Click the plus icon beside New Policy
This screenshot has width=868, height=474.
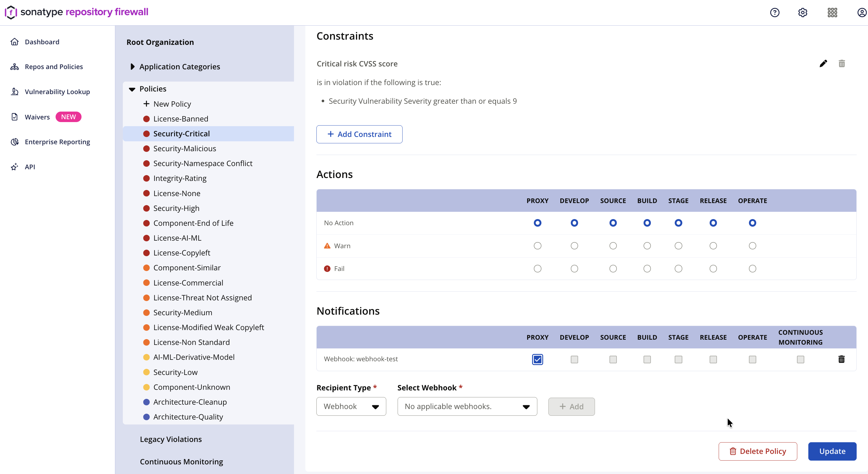pos(146,104)
